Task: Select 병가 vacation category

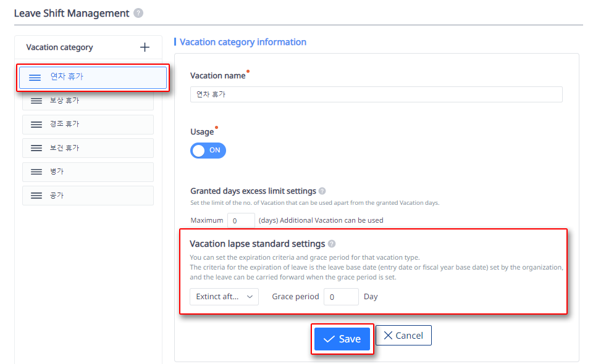Action: click(93, 172)
